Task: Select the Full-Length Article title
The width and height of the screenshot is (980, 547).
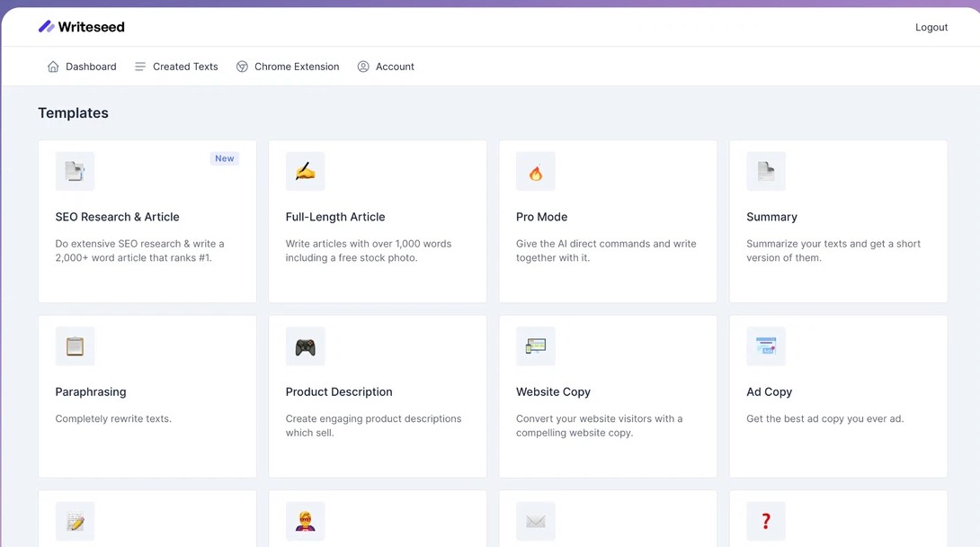Action: point(335,216)
